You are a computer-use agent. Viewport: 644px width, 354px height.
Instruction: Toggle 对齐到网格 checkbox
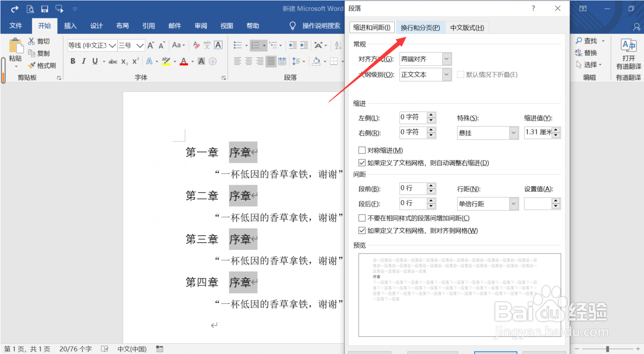point(362,231)
